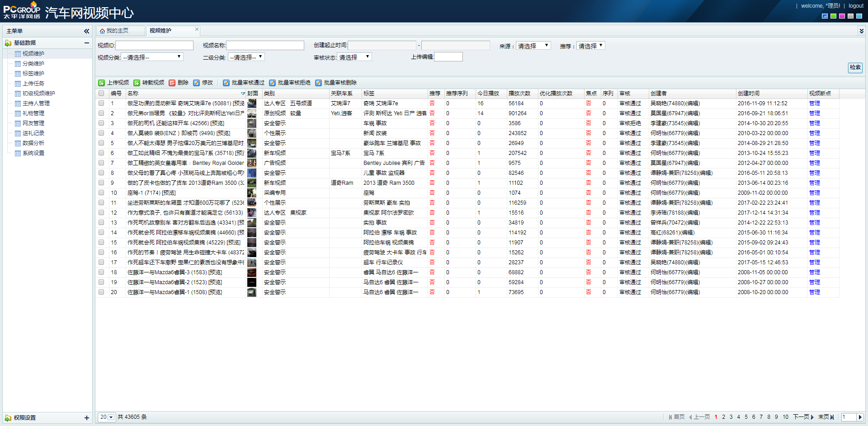Click the 批量审核拒绝 batch reject icon

273,83
